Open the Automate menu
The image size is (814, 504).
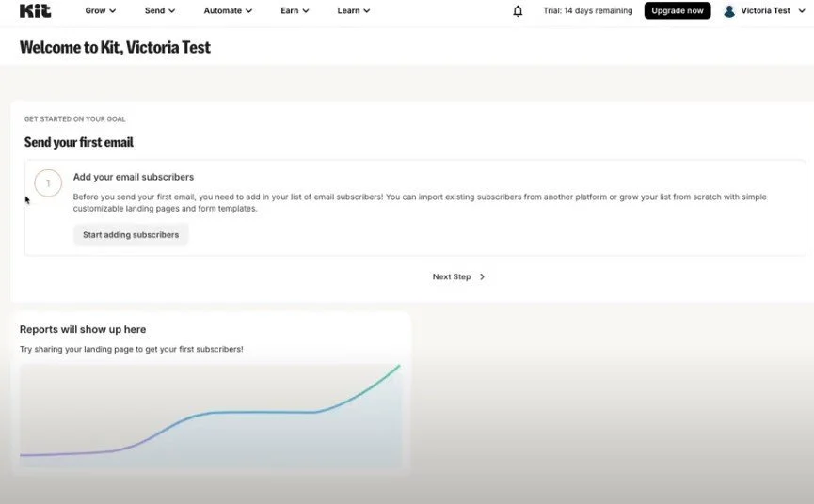(228, 11)
